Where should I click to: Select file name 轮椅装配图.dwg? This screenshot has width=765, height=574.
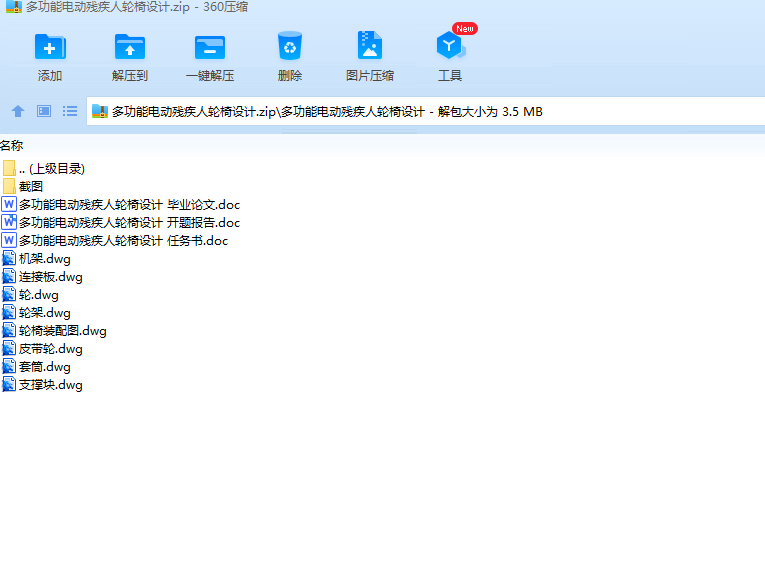coord(62,331)
